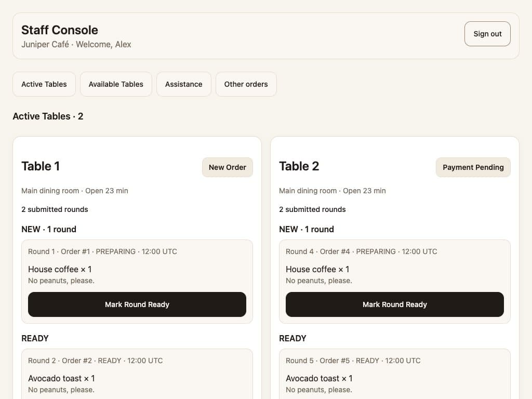Switch to Available Tables tab
532x399 pixels.
click(x=116, y=84)
